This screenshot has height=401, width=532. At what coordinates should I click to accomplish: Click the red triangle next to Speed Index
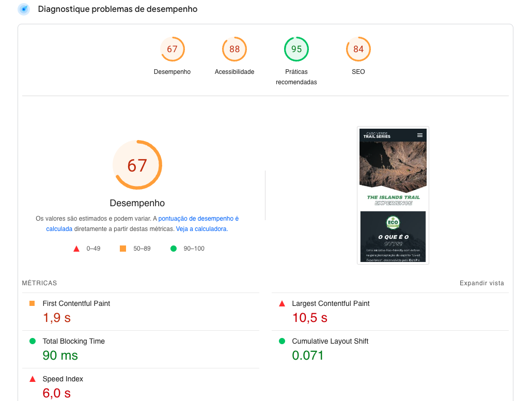coord(33,379)
